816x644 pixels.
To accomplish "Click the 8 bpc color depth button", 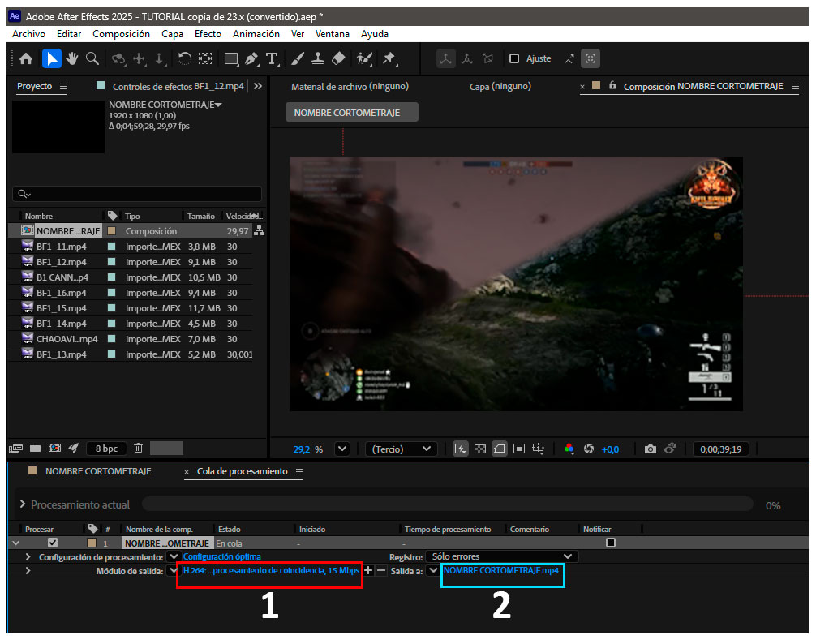I will pyautogui.click(x=107, y=449).
